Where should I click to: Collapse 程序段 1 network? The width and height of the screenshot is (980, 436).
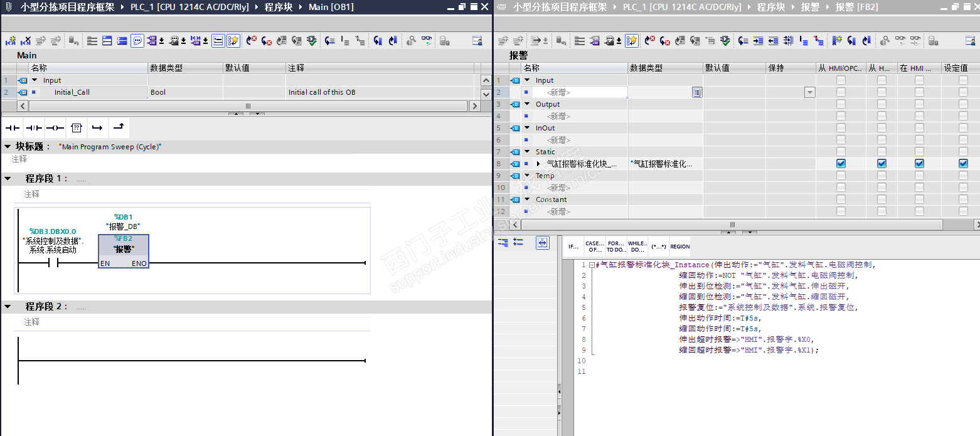point(8,179)
